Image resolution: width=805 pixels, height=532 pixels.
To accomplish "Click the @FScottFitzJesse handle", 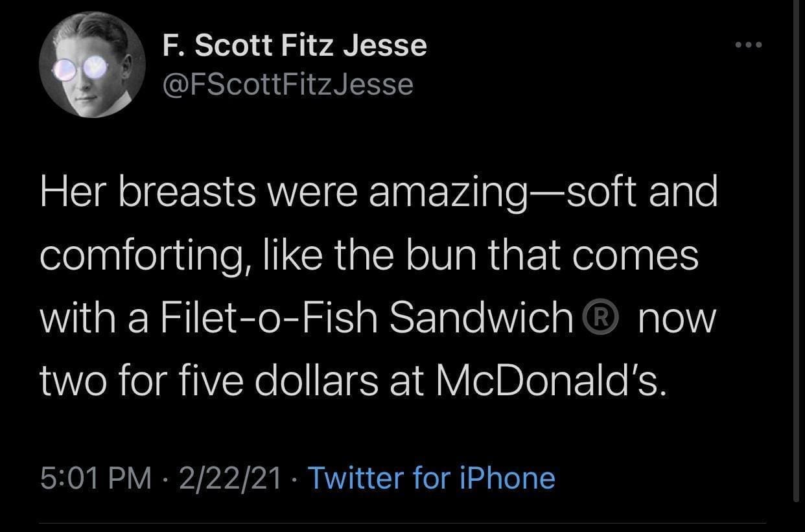I will (286, 84).
